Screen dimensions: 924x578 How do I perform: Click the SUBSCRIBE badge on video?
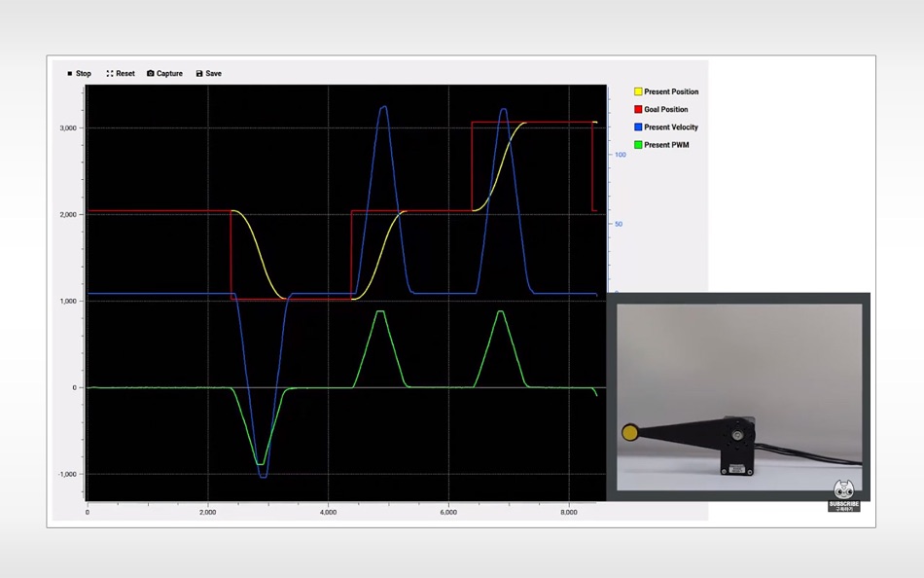(x=844, y=506)
